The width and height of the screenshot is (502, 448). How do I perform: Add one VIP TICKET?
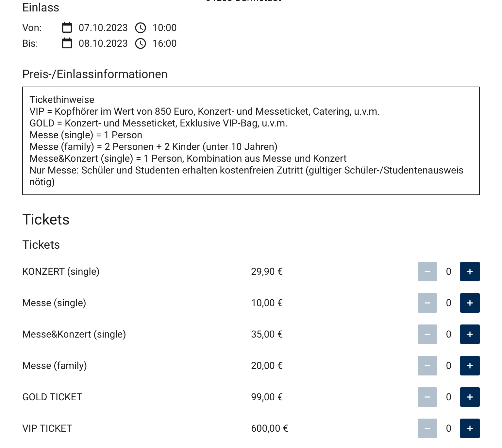[470, 428]
